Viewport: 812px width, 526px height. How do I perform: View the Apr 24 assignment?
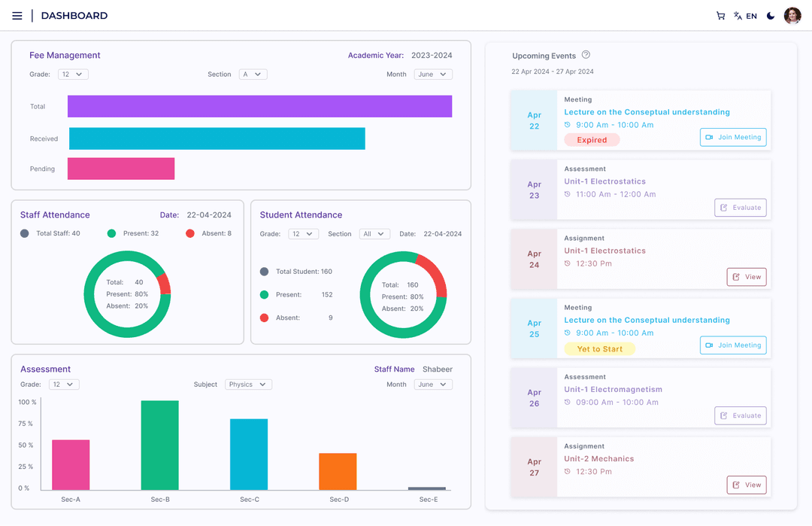tap(746, 277)
